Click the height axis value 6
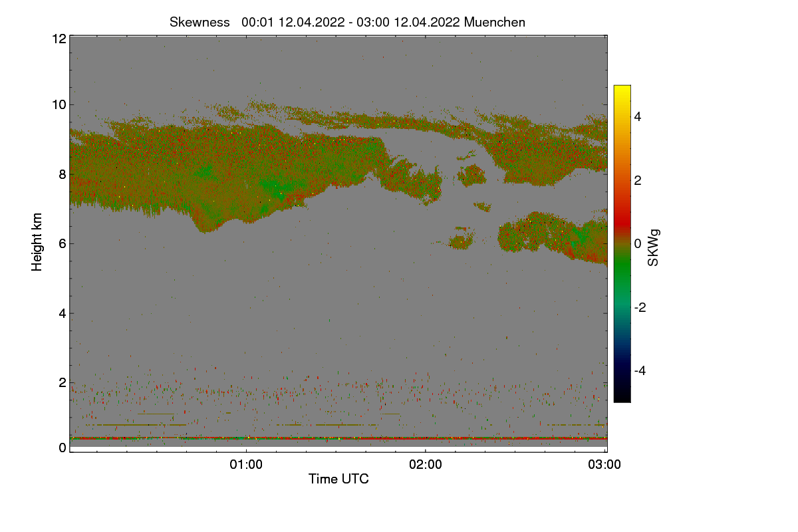 [x=62, y=243]
